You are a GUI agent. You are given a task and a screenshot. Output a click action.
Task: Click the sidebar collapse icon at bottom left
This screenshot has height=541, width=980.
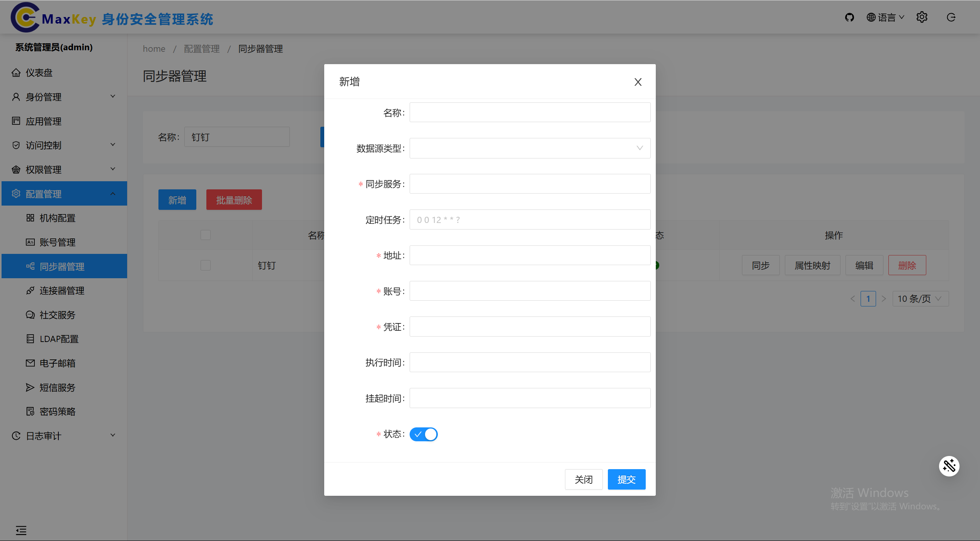click(x=21, y=530)
